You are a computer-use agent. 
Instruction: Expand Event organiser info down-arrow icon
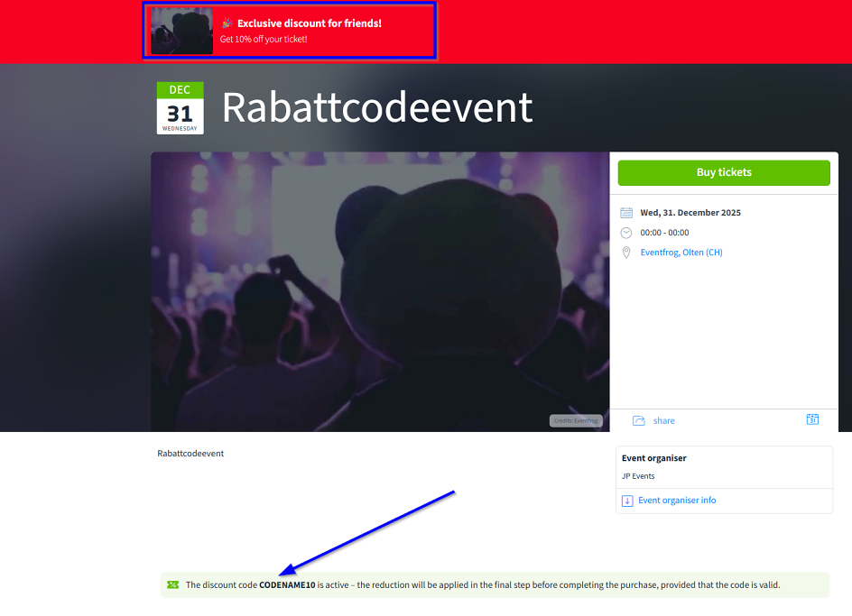tap(627, 501)
